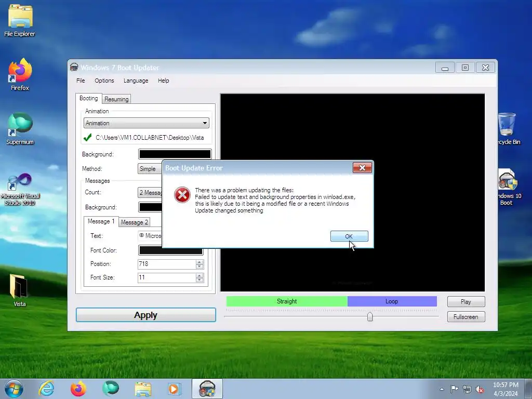Open the Recycle Bin icon

click(x=509, y=129)
